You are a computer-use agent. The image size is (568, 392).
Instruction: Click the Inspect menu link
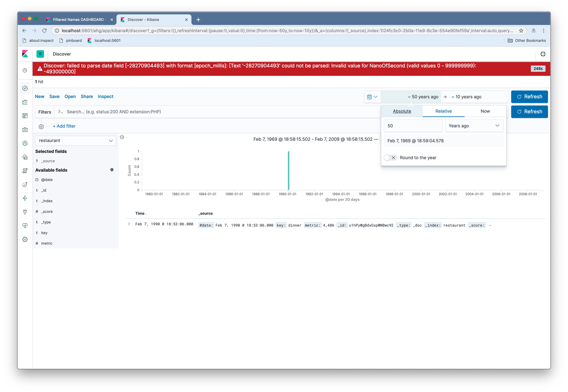105,97
